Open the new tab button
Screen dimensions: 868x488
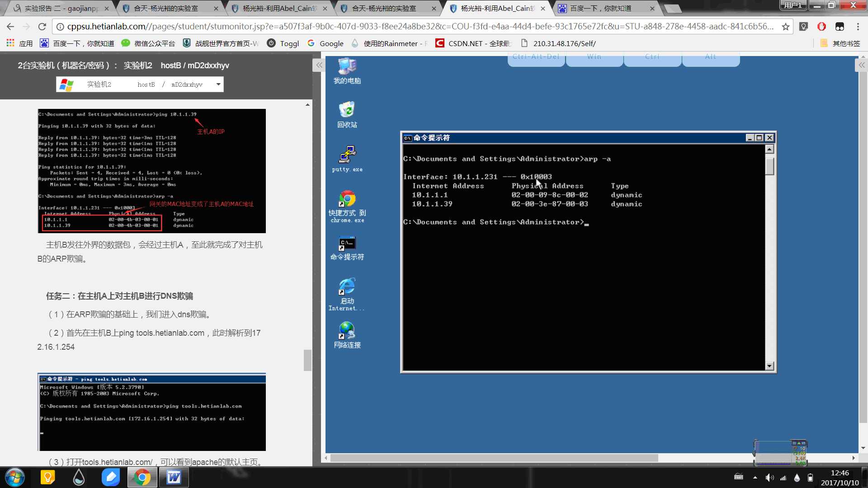click(672, 9)
